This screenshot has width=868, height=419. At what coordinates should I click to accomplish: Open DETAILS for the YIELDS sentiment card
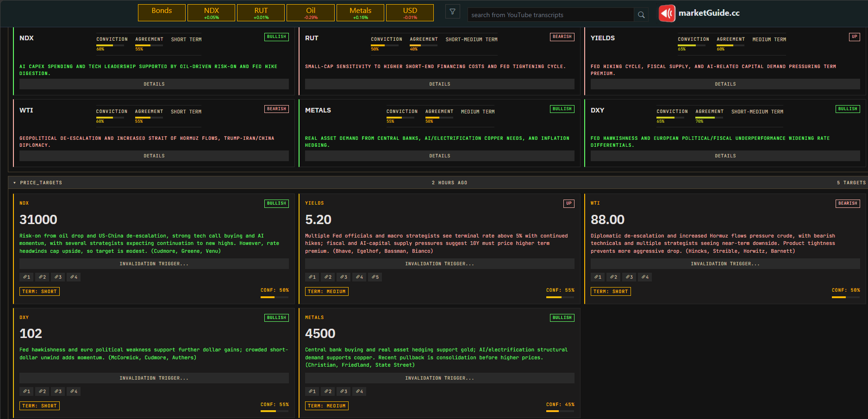725,84
